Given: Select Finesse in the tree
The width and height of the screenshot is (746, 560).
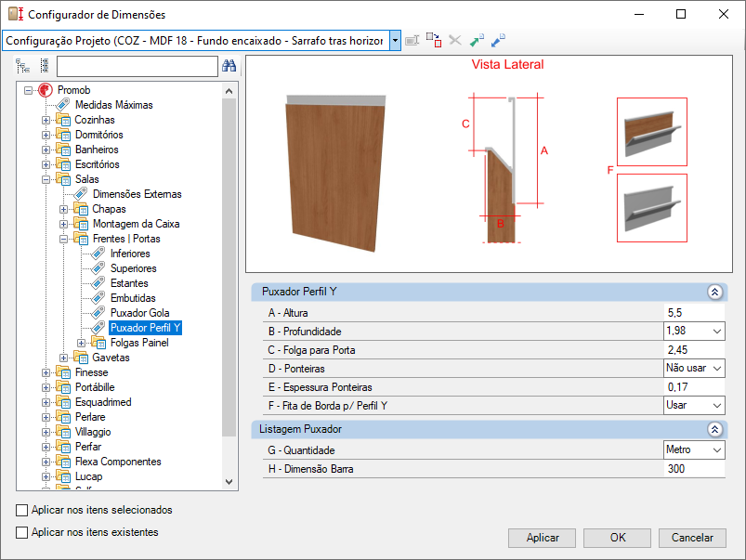Looking at the screenshot, I should click(91, 372).
